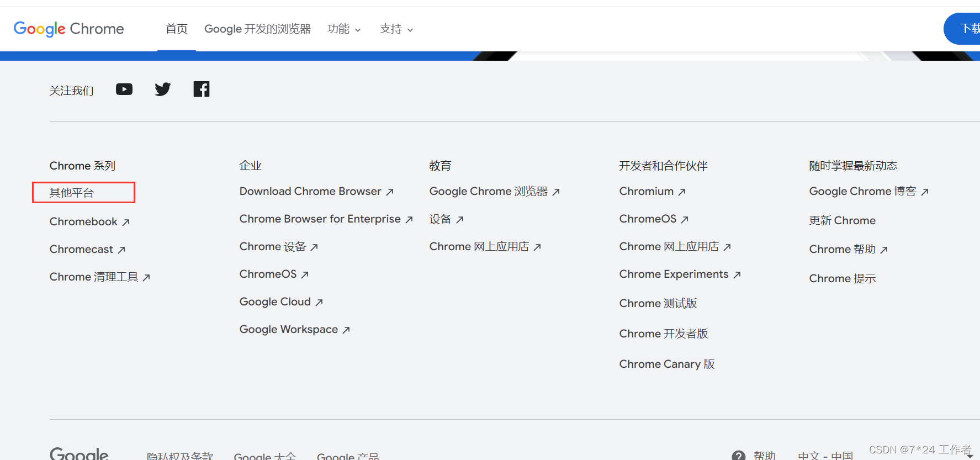Click the Google Chrome logo
This screenshot has width=980, height=460.
pyautogui.click(x=69, y=29)
